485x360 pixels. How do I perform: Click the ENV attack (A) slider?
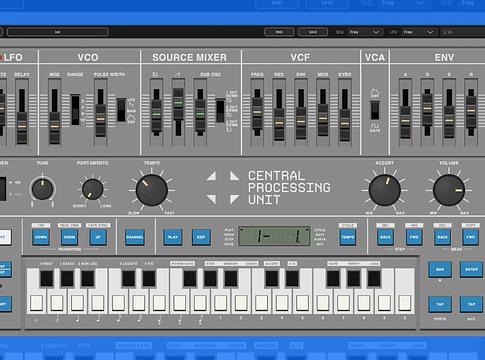(405, 121)
